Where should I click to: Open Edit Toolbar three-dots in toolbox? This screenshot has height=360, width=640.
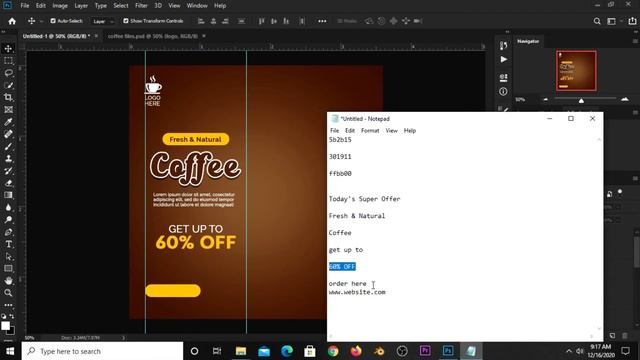coord(8,305)
